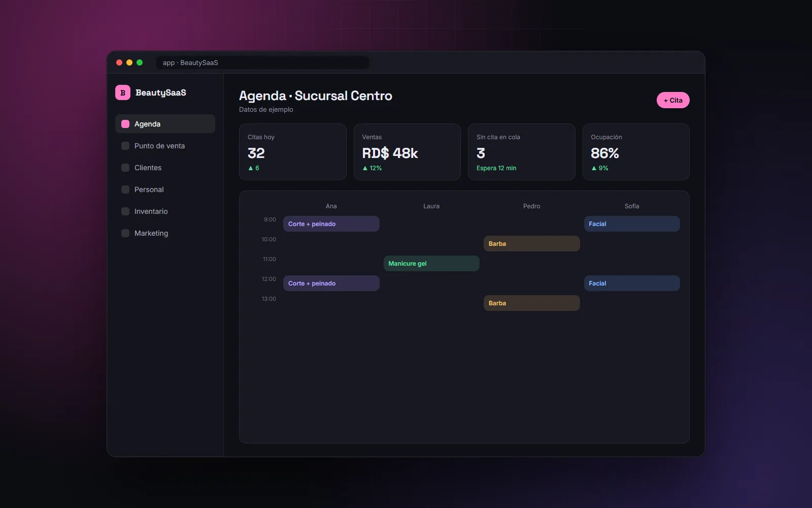Go to Punto de venta
Viewport: 812px width, 508px height.
click(165, 146)
